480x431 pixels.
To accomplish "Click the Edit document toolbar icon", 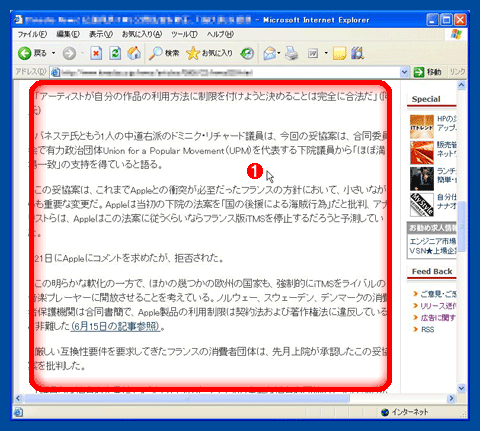I will [x=313, y=53].
